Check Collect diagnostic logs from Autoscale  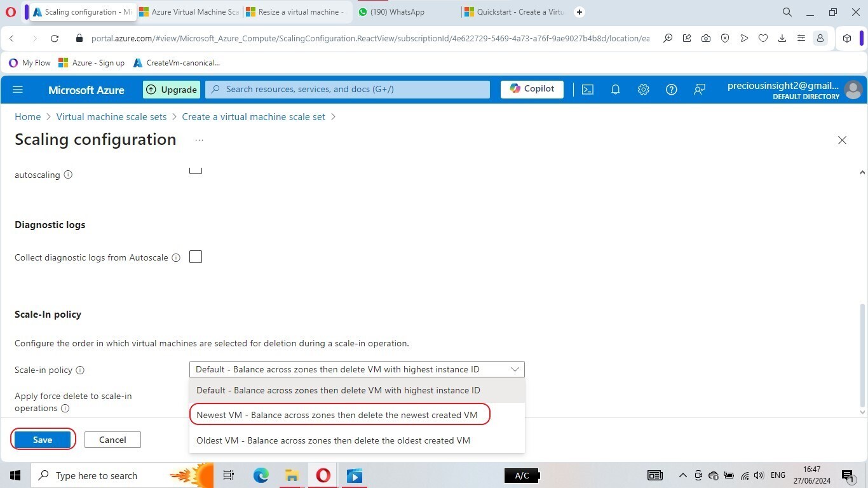pos(196,257)
